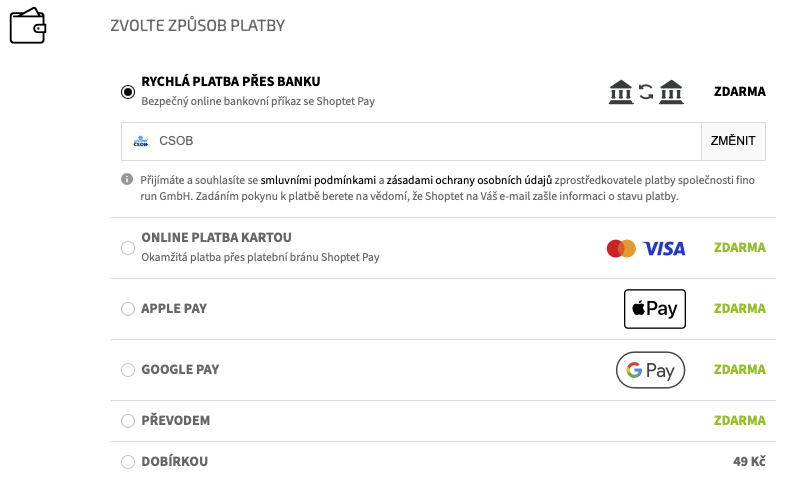Click the VISA logo

(664, 248)
